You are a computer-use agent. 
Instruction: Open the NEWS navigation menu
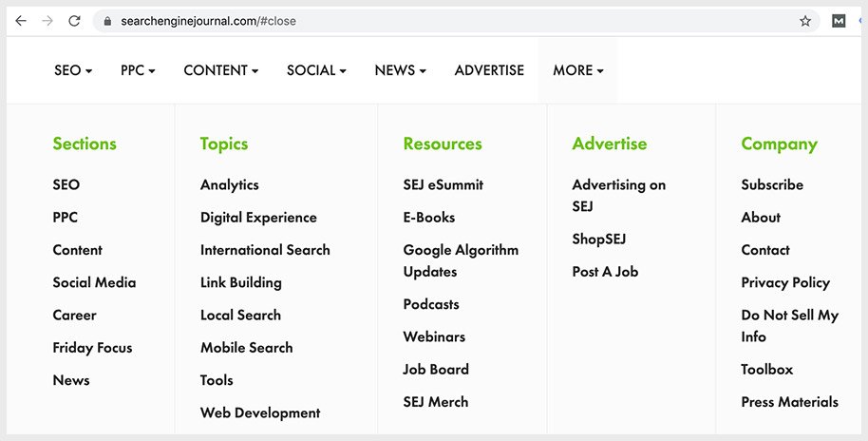coord(400,70)
